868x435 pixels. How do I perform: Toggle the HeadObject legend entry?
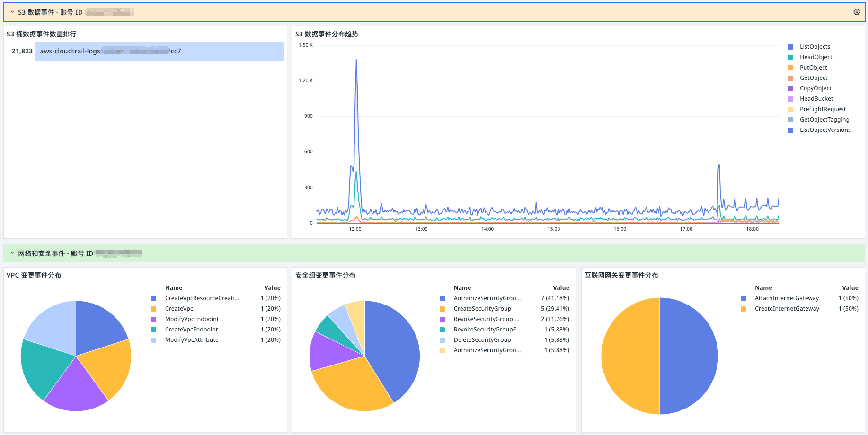click(x=815, y=57)
